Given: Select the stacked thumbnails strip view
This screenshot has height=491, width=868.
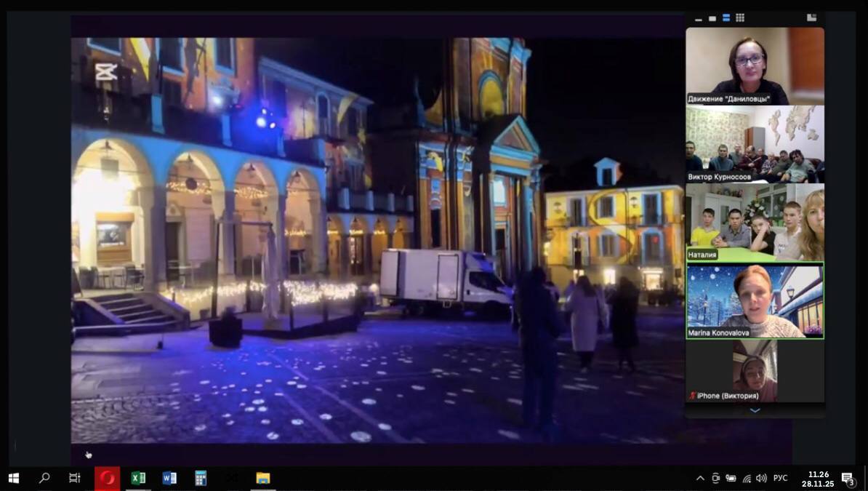Looking at the screenshot, I should click(x=726, y=17).
